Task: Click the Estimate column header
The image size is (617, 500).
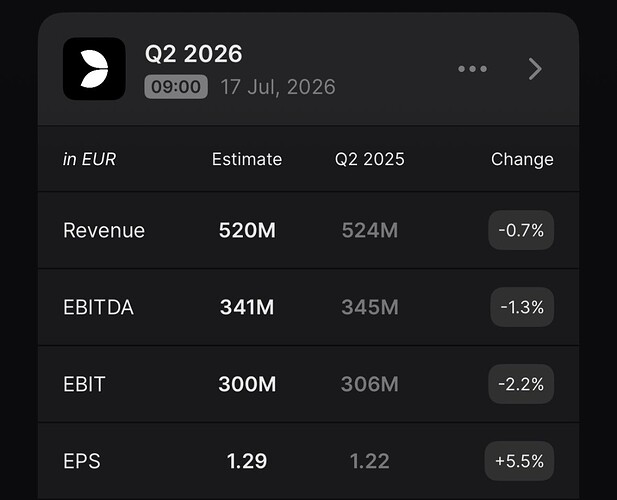Action: click(247, 159)
